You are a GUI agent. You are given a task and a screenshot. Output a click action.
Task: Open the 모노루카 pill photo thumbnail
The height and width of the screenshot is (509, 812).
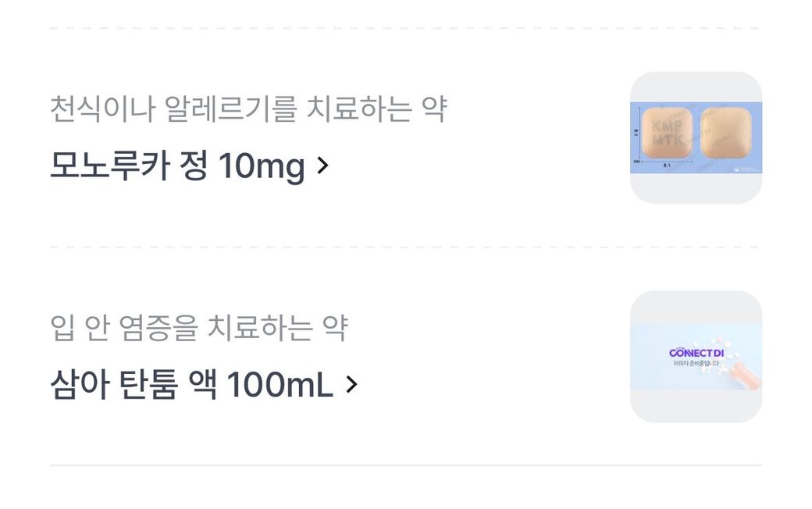pos(696,137)
